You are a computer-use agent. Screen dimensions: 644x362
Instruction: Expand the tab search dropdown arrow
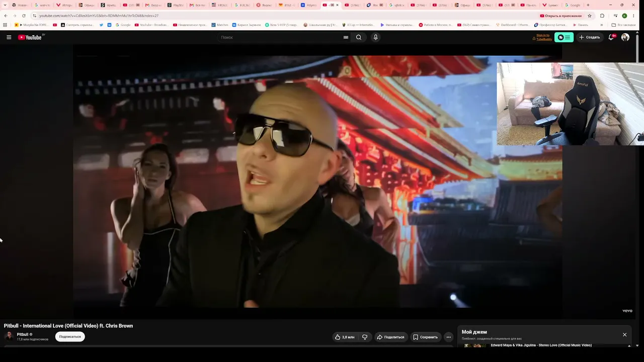4,5
